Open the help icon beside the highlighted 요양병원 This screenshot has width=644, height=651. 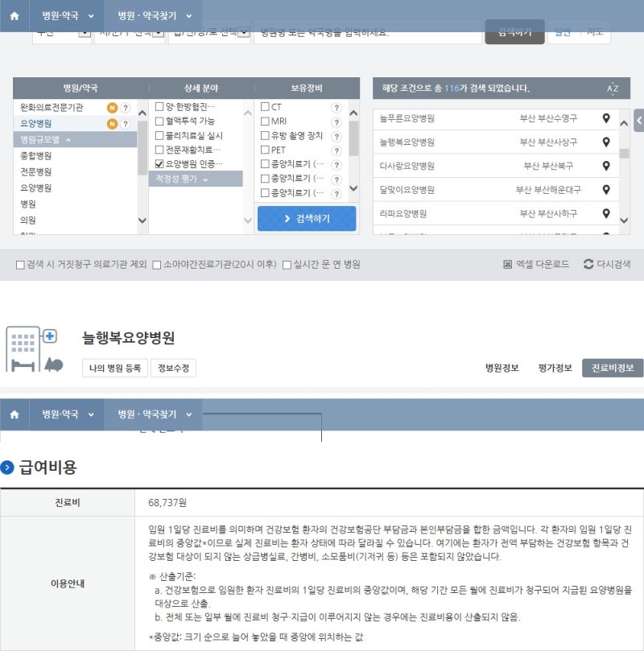[x=125, y=124]
